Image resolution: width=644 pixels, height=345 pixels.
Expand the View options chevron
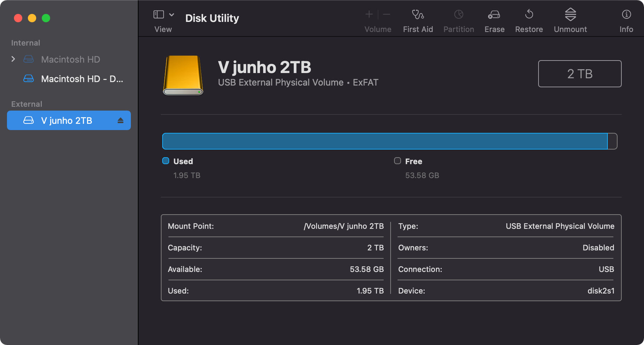(x=172, y=15)
